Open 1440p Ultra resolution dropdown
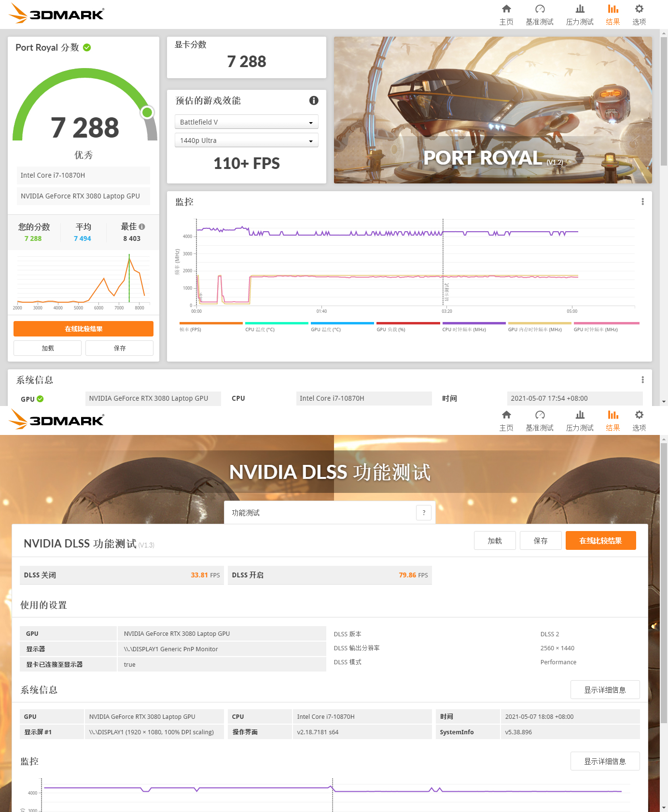This screenshot has width=668, height=812. coord(247,140)
